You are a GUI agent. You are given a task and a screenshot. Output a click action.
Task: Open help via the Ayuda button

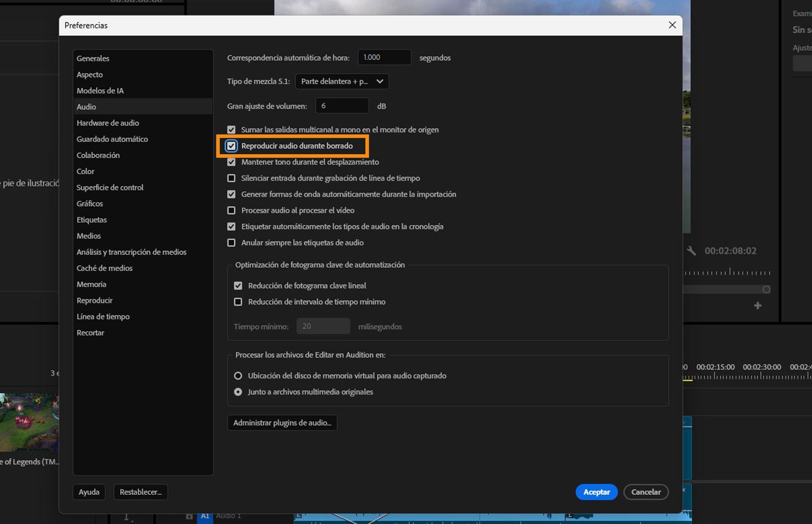point(89,492)
